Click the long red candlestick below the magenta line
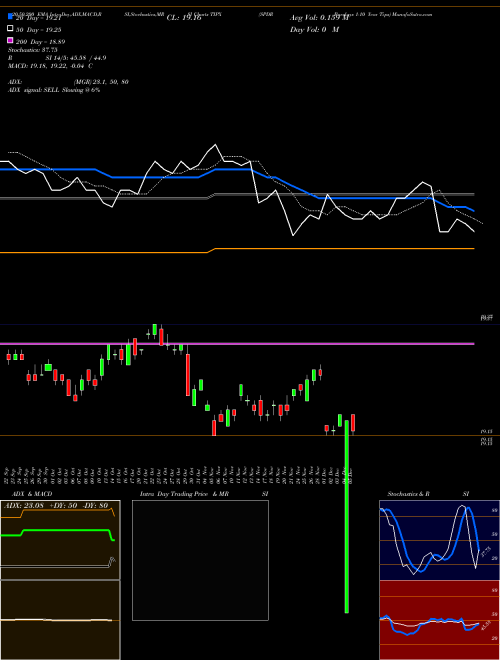The height and width of the screenshot is (660, 500). 188,375
